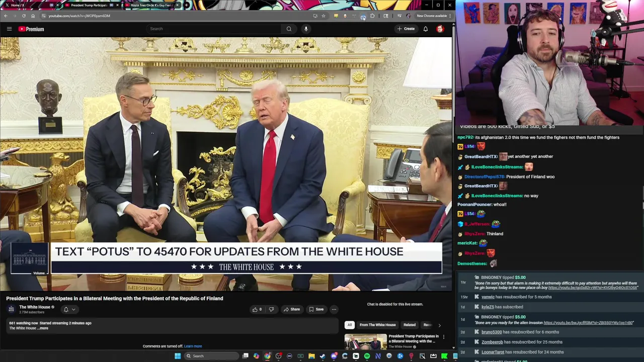Click chat user DirectorofPepsi578
Screen dimensions: 644x362
[484, 176]
